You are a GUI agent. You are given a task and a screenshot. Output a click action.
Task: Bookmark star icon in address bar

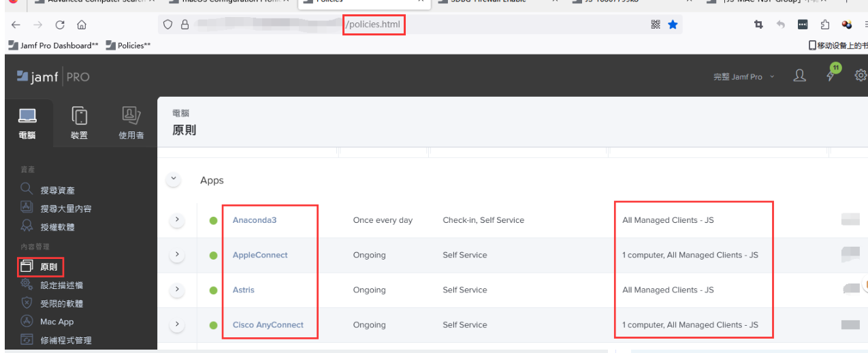point(673,25)
